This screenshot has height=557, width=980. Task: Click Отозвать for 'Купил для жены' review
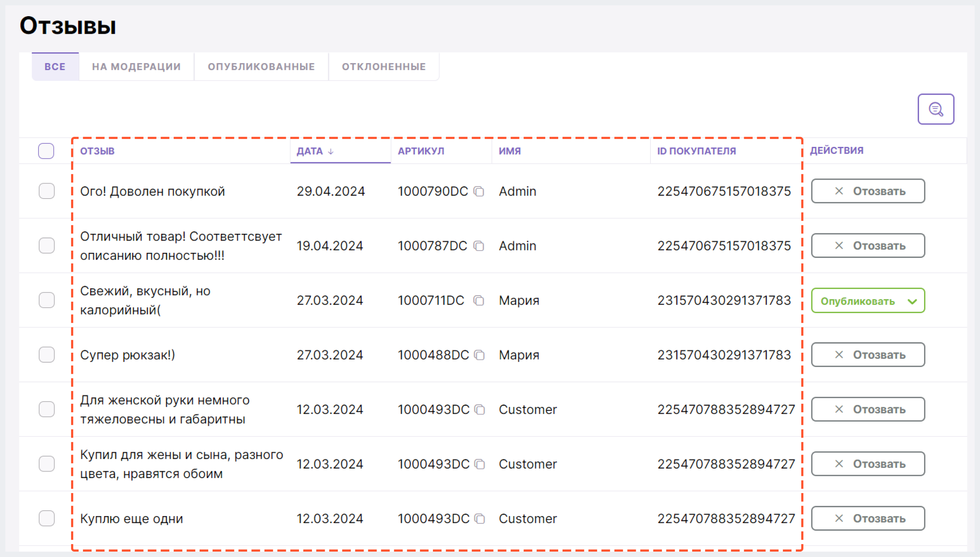tap(868, 464)
